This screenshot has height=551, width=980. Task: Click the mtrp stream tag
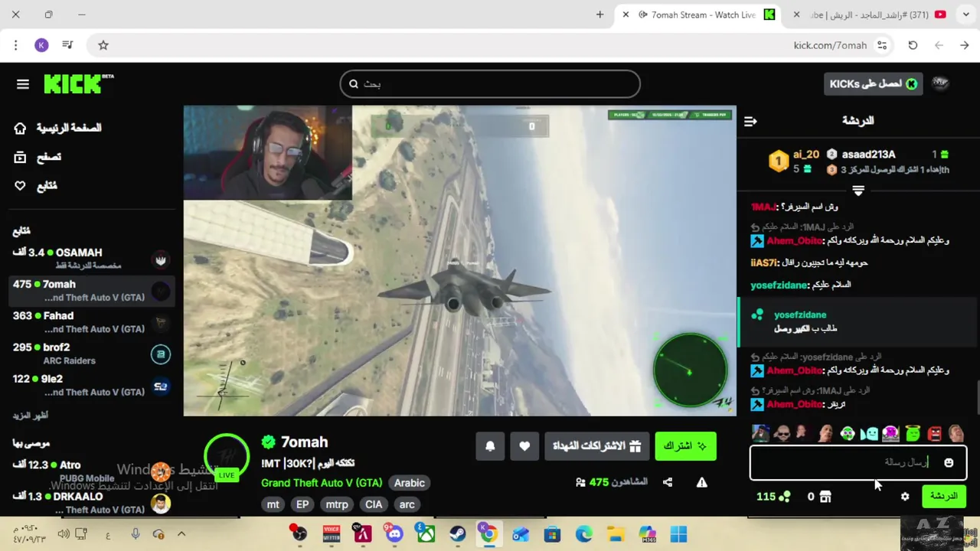tap(337, 504)
